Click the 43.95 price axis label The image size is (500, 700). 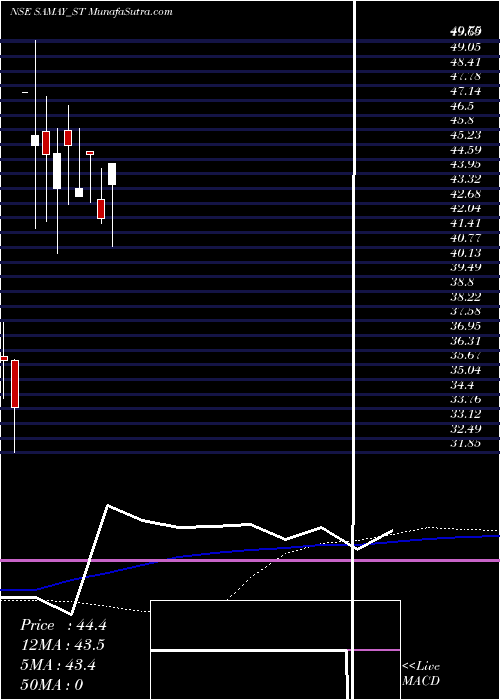pyautogui.click(x=466, y=164)
